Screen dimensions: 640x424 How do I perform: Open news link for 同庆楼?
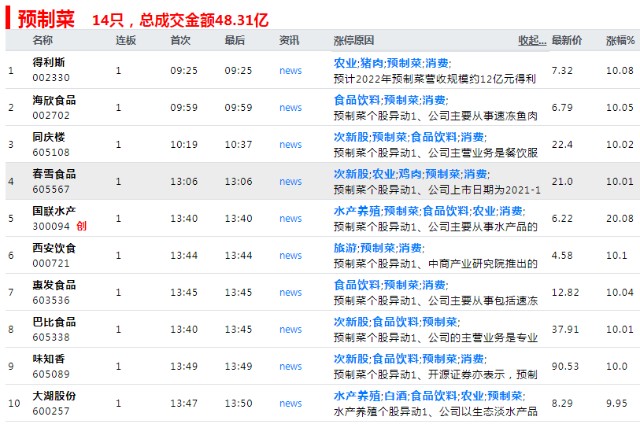pyautogui.click(x=290, y=144)
